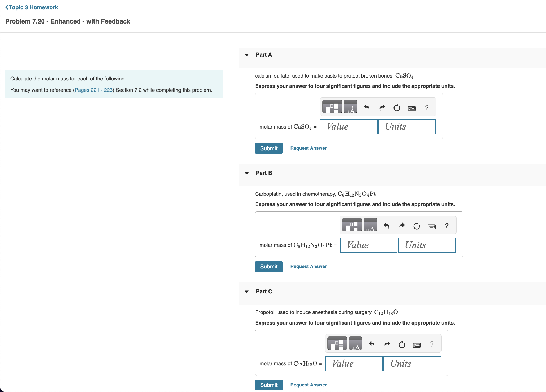Collapse the Part C section

(247, 292)
